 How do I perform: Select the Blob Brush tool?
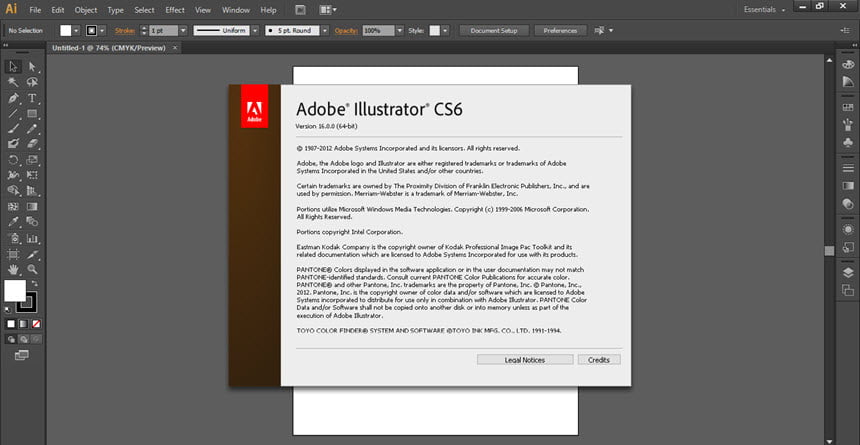(x=13, y=144)
